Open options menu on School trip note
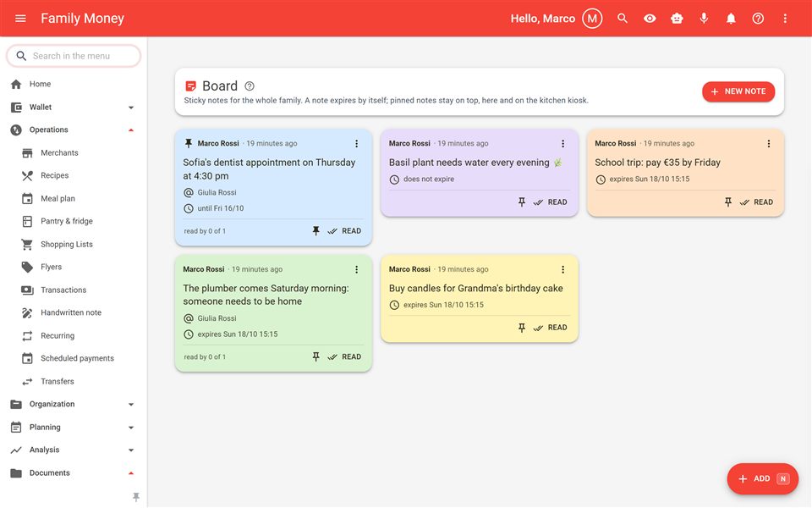The height and width of the screenshot is (508, 812). click(x=769, y=144)
